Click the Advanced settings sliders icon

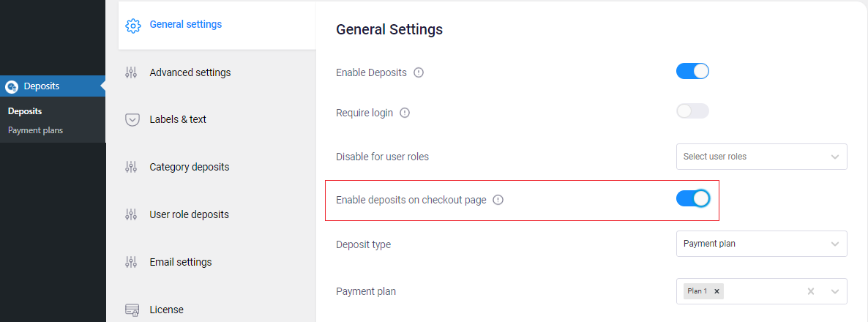131,72
